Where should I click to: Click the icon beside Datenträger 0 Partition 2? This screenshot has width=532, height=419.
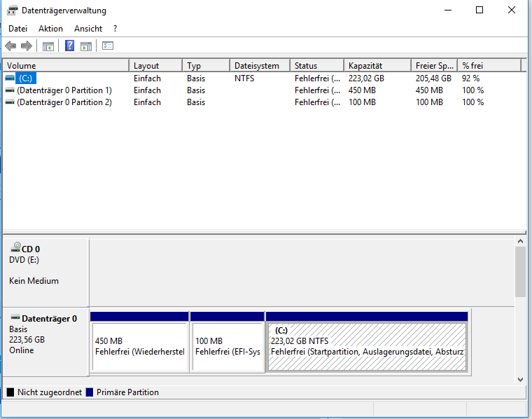(10, 102)
